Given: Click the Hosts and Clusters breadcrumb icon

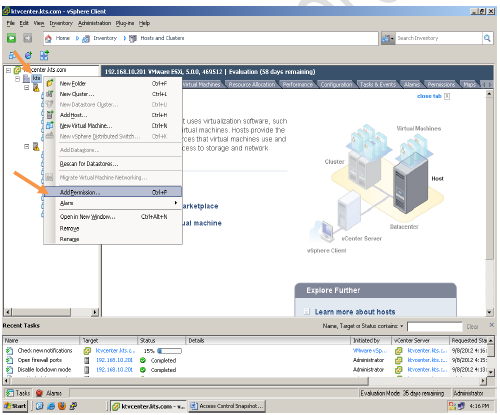Looking at the screenshot, I should click(133, 39).
